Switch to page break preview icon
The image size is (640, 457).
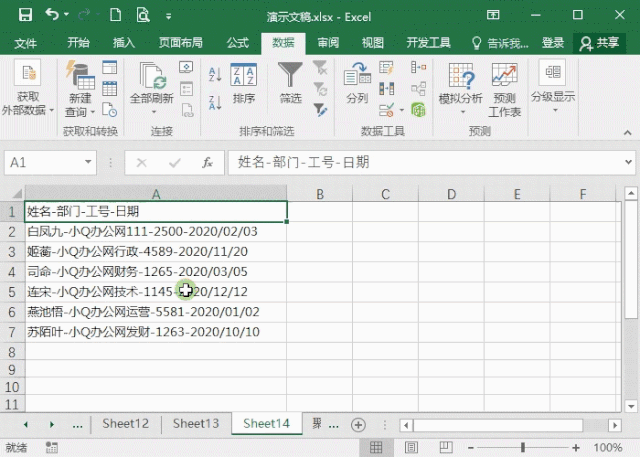point(446,448)
